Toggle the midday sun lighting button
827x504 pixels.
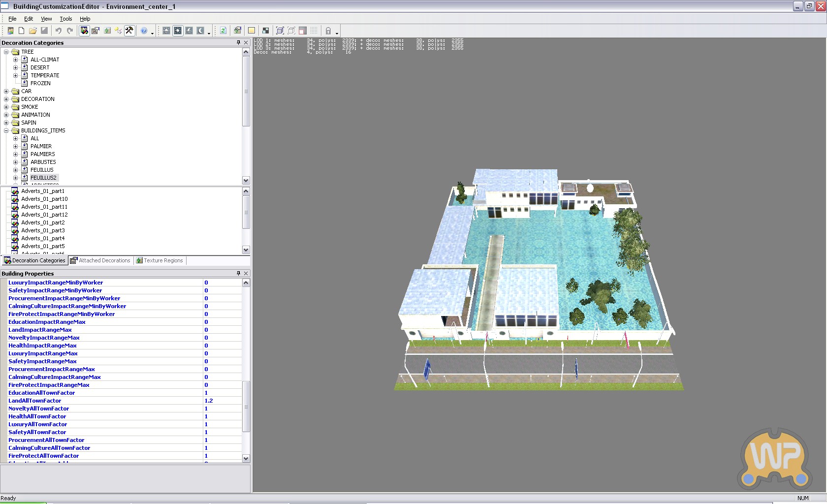(x=178, y=31)
